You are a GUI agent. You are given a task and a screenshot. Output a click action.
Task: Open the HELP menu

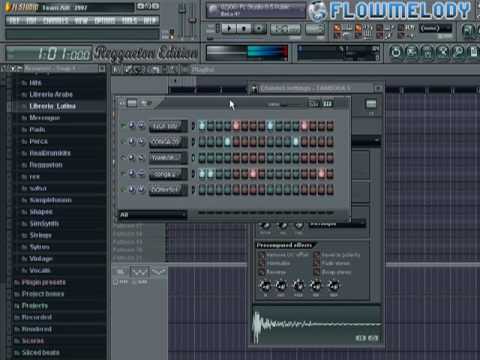[150, 21]
